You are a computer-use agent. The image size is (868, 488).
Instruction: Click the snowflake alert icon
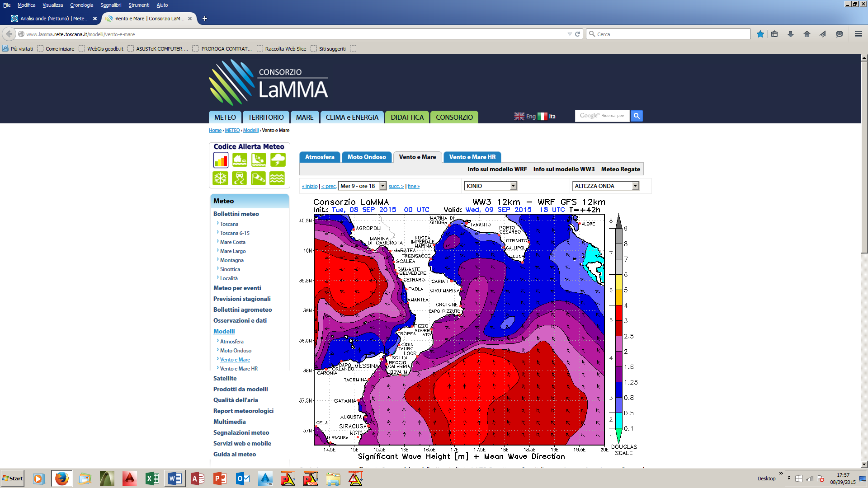pos(221,178)
